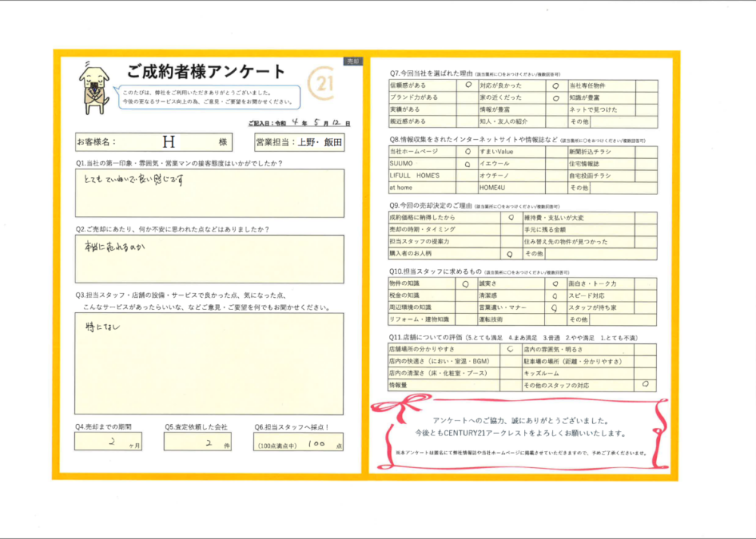This screenshot has height=539, width=756.
Task: Mark the キッズルーム rating cell
Action: click(646, 373)
